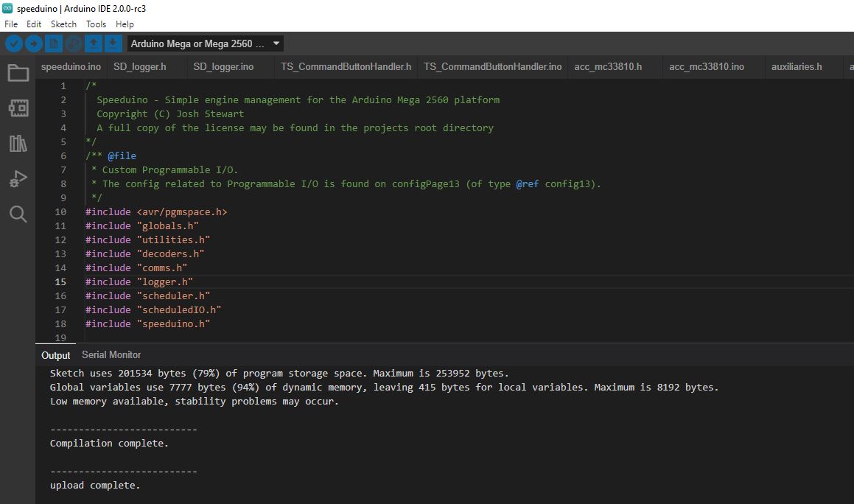This screenshot has width=854, height=504.
Task: Create a new sketch with the New icon
Action: coord(53,43)
